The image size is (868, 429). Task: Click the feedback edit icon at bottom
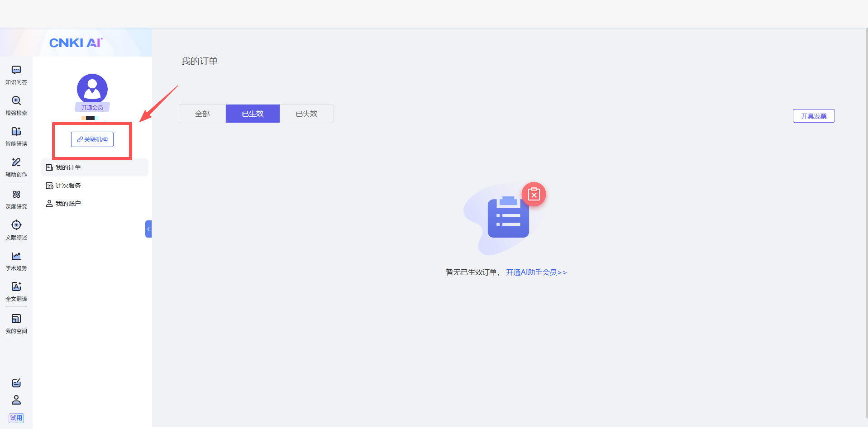click(16, 383)
